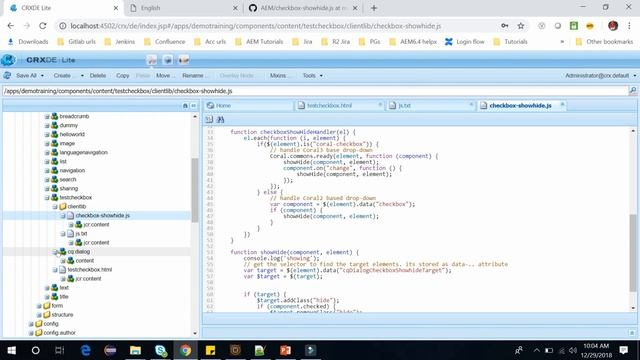Screen dimensions: 640x360
Task: Open the GitHub checkbox-showhide.js browser tab
Action: 303,8
